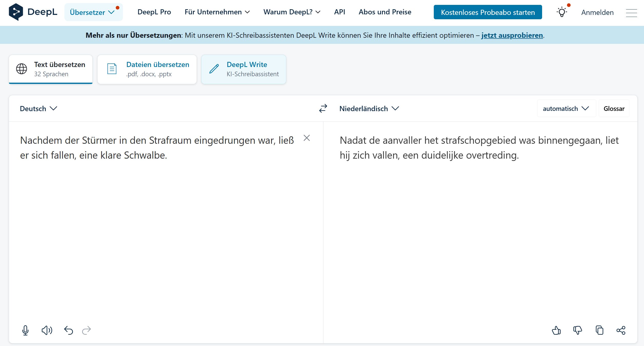644x346 pixels.
Task: Click the pencil icon on DeepL Write
Action: tap(214, 69)
